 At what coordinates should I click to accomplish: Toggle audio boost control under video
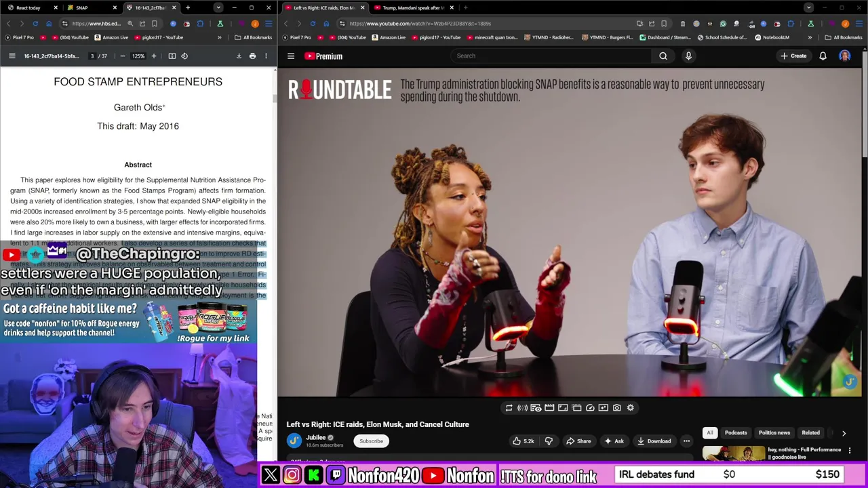click(522, 407)
